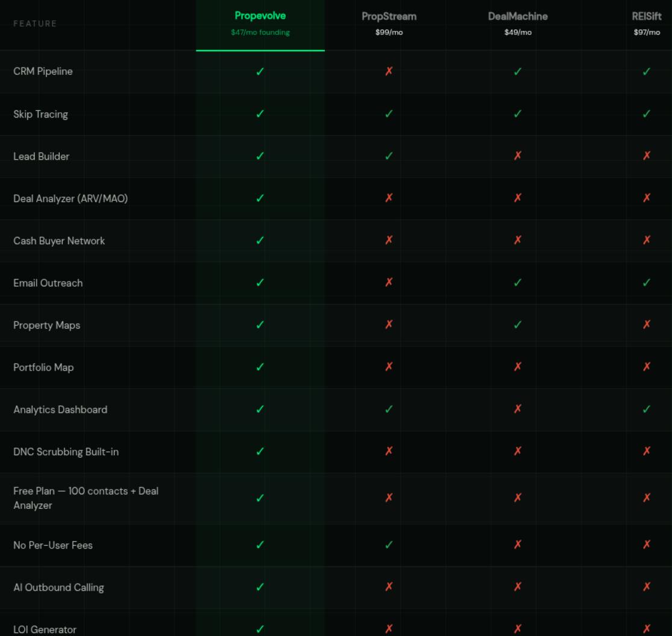The width and height of the screenshot is (672, 636).
Task: Click PropStream checkmark for Analytics Dashboard
Action: 389,409
